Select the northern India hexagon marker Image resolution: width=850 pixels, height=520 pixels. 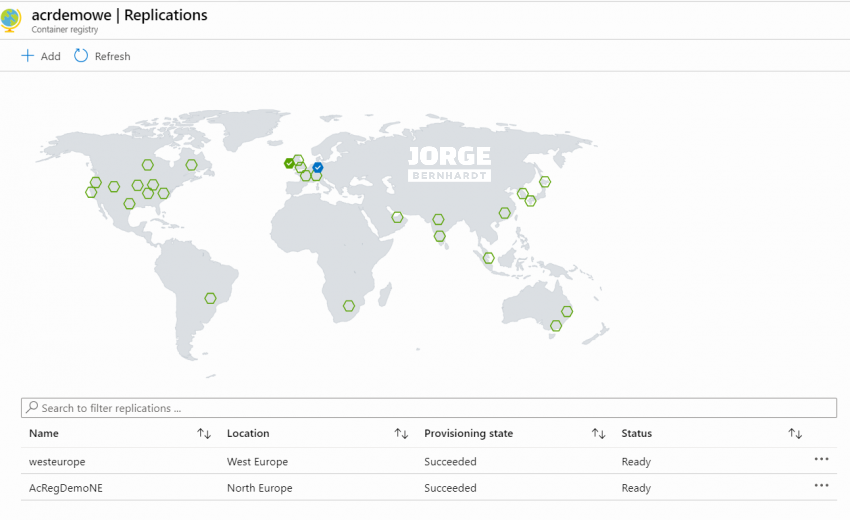(x=438, y=220)
